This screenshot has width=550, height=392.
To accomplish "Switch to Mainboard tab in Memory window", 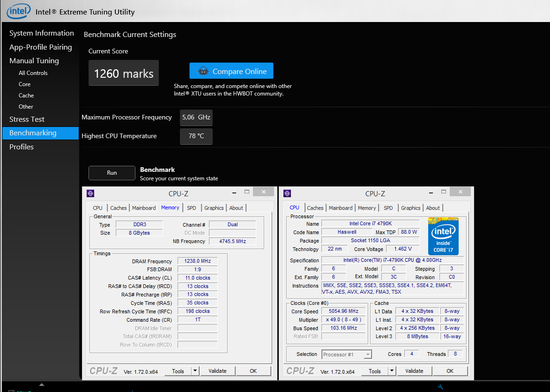I will pyautogui.click(x=144, y=208).
